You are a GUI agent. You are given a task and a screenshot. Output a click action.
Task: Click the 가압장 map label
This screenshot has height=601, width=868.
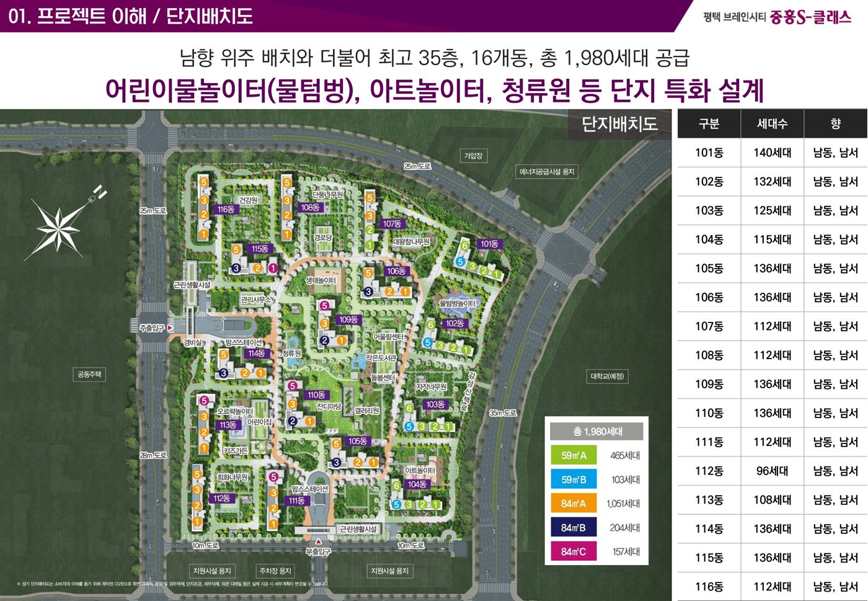(x=473, y=156)
